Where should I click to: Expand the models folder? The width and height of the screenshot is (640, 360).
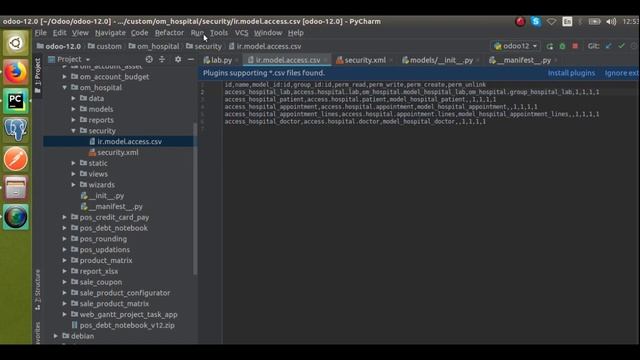pyautogui.click(x=73, y=109)
